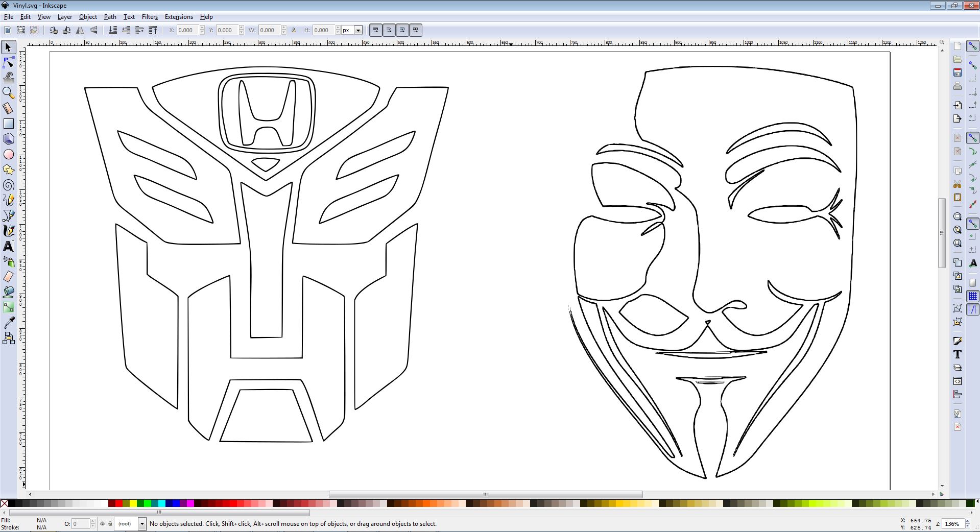Viewport: 980px width, 532px height.
Task: Flip selection horizontally
Action: [x=80, y=30]
